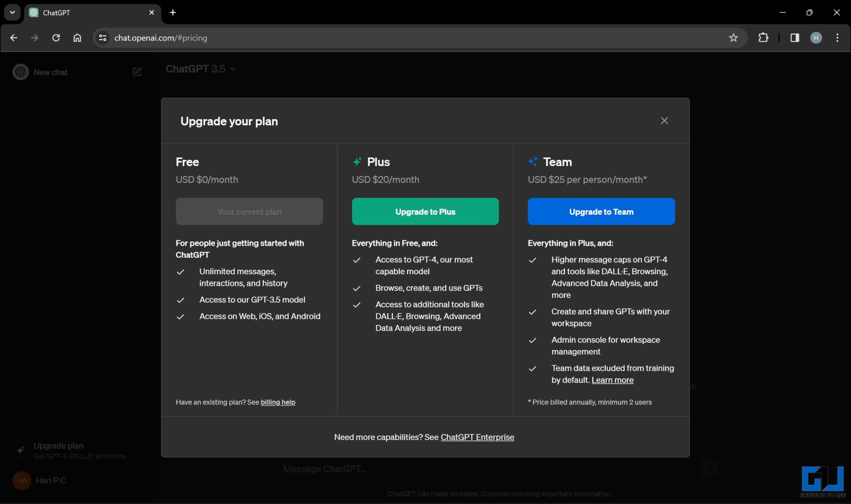Close the Upgrade your plan dialog
Viewport: 851px width, 504px height.
[664, 121]
